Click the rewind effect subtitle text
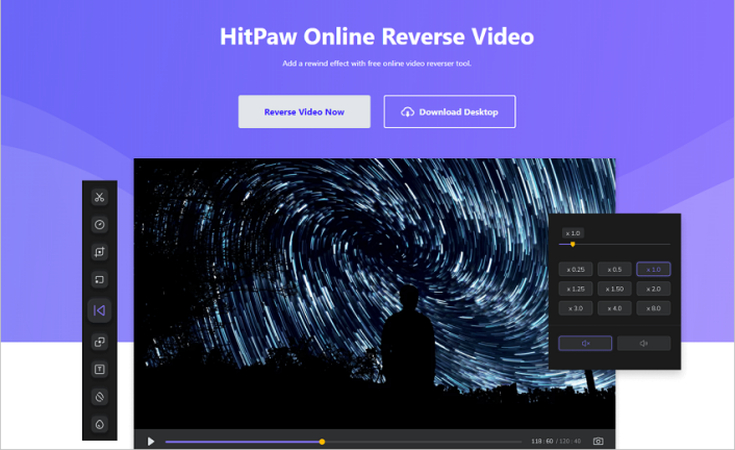 coord(377,63)
